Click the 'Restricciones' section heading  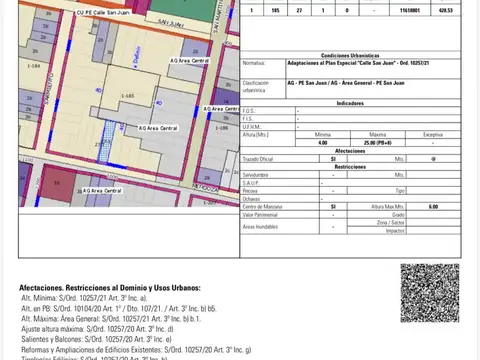tap(350, 167)
